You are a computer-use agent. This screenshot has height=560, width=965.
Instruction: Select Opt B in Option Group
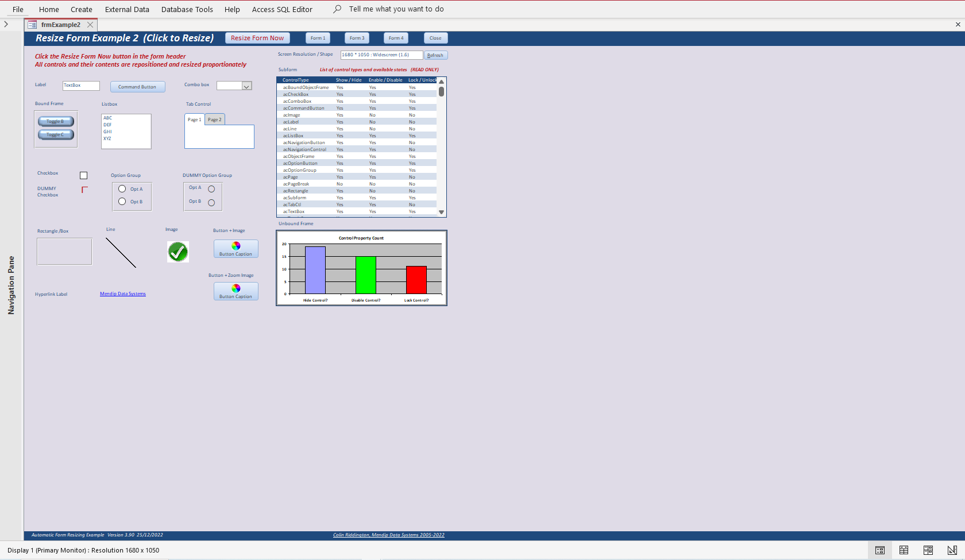tap(122, 202)
